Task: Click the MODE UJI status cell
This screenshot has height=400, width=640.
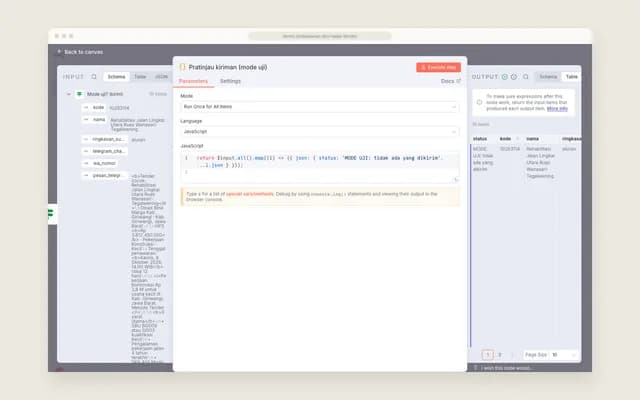Action: tap(483, 159)
